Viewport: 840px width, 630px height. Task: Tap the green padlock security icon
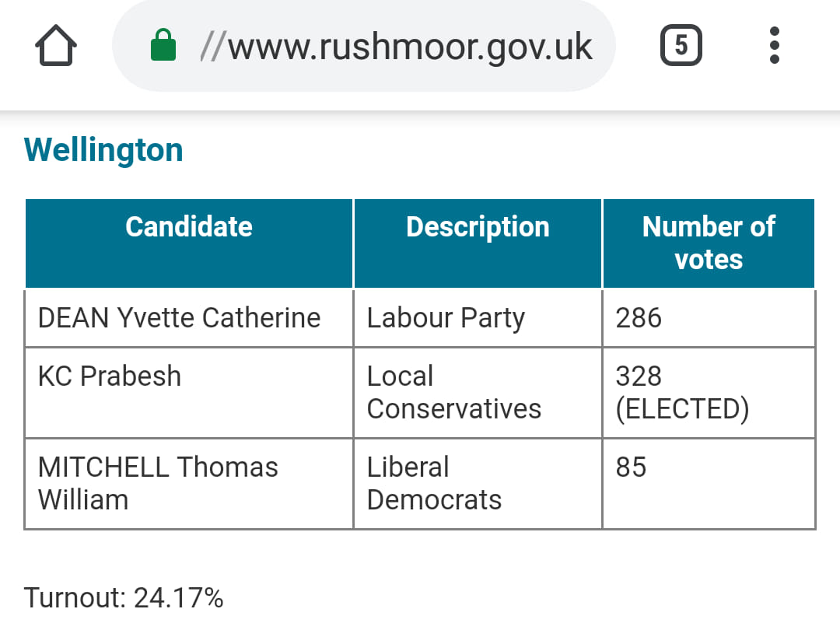(163, 46)
